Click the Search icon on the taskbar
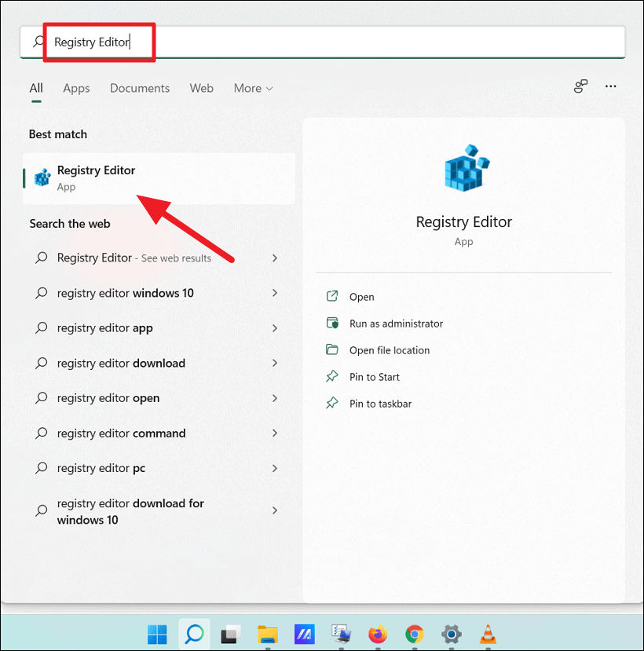The image size is (644, 651). (x=194, y=634)
